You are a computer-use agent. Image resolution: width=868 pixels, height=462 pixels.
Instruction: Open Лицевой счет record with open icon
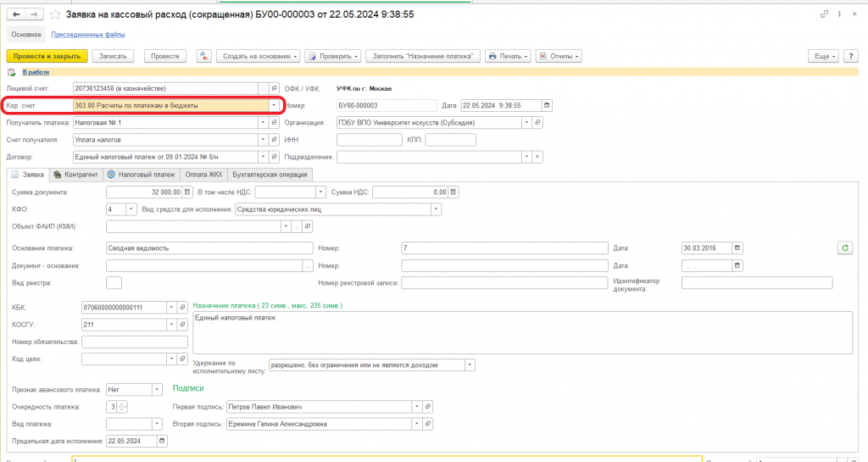click(x=274, y=88)
